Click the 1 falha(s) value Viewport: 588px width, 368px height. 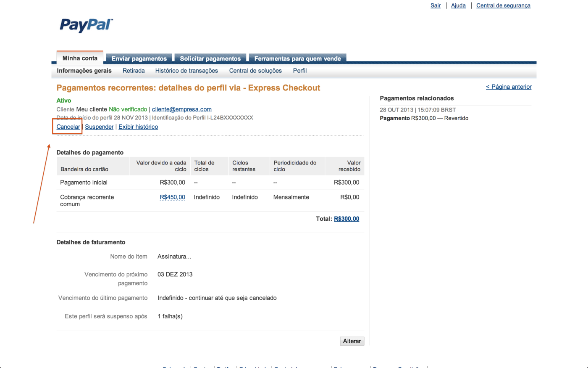(170, 316)
